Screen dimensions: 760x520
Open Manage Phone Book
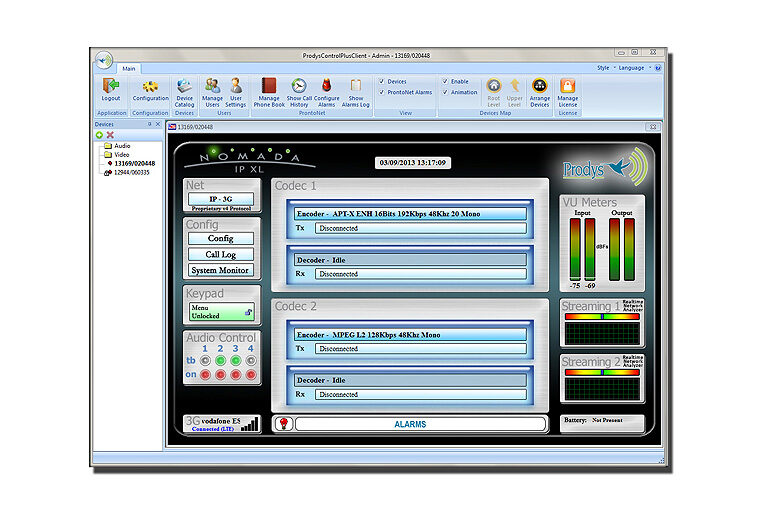click(269, 87)
